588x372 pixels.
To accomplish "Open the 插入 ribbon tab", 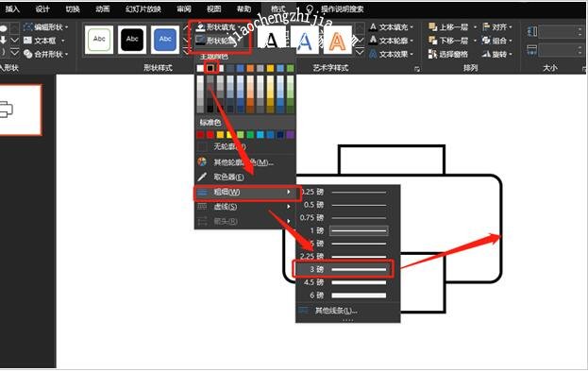I will point(12,9).
